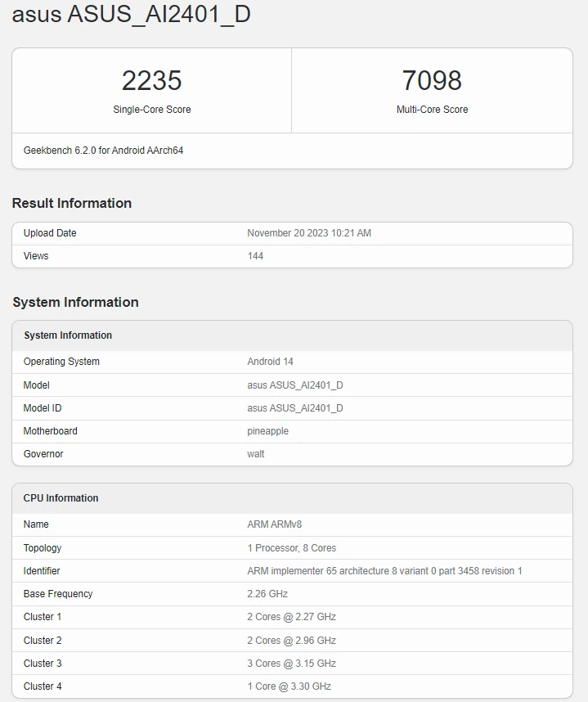Select the Model row value asus ASUS_AI2401_D
588x702 pixels.
point(295,385)
